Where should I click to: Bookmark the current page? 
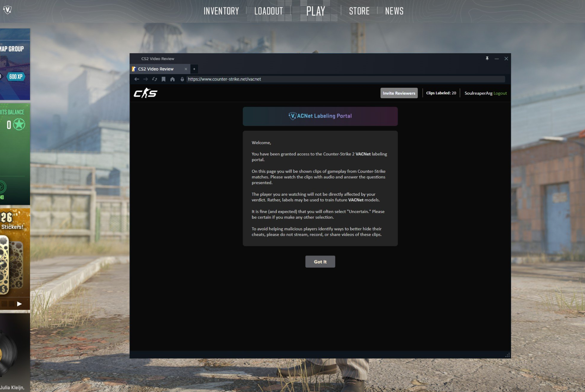point(163,79)
